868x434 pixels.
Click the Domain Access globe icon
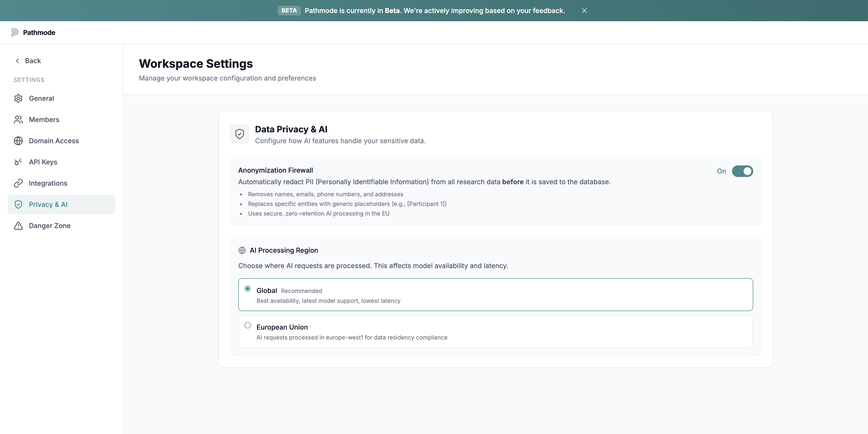click(x=18, y=141)
